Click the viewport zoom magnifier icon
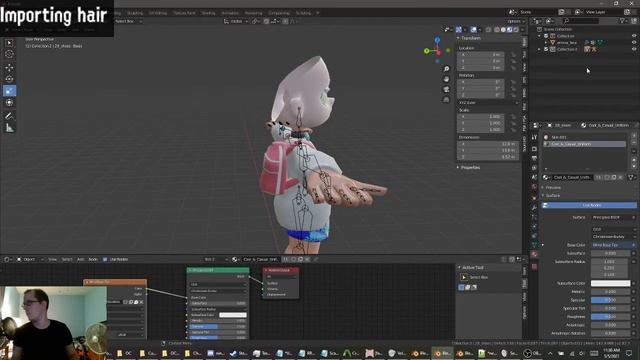Image resolution: width=640 pixels, height=360 pixels. pos(446,69)
